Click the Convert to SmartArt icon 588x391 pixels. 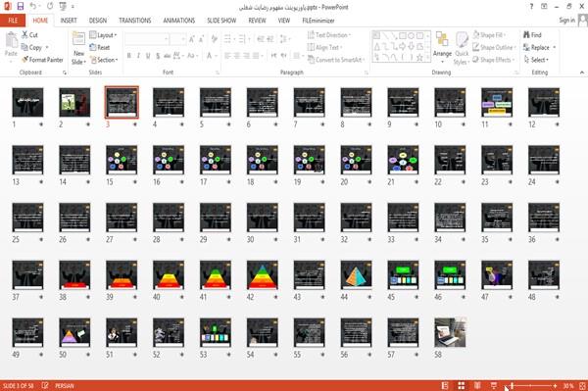coord(311,60)
